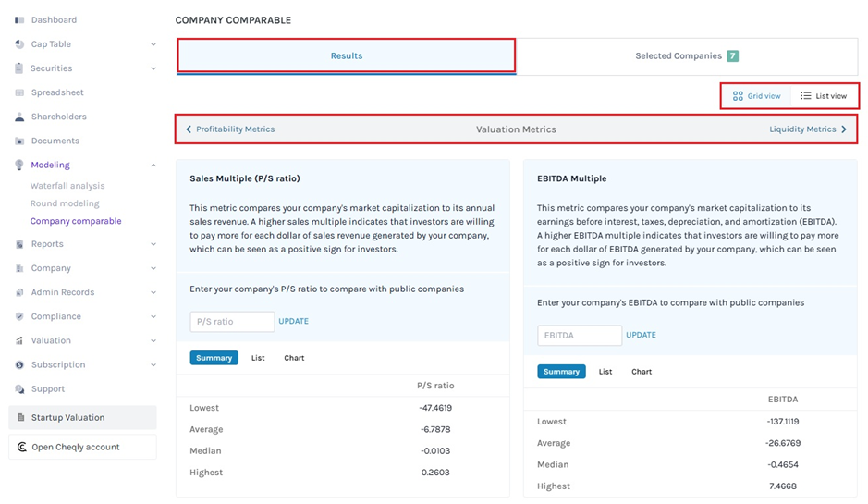Image resolution: width=868 pixels, height=504 pixels.
Task: Open Waterfall analysis in sidebar
Action: [67, 186]
